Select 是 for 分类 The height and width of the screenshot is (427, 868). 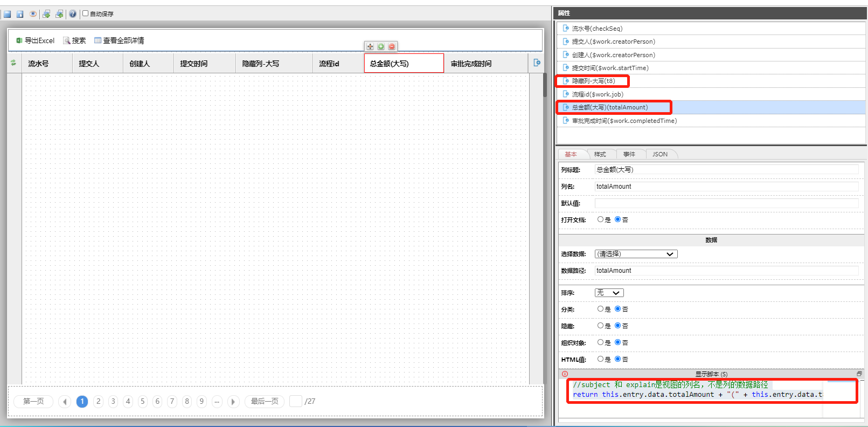[600, 309]
